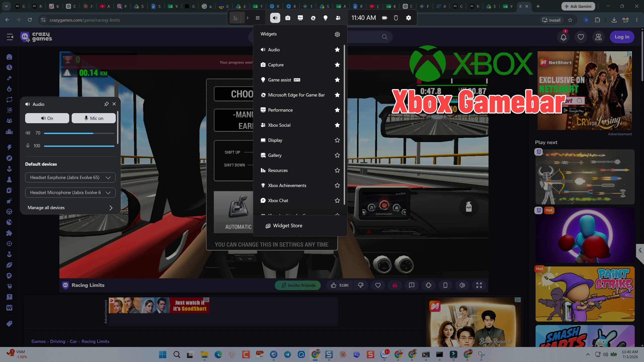Close the Audio widget
644x362 pixels.
[x=114, y=104]
